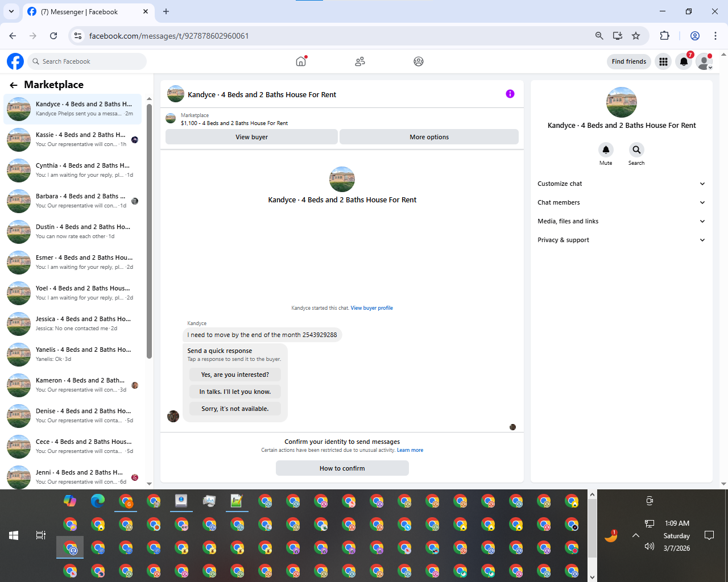Open the Chrome tab search dropdown
Viewport: 728px width, 582px height.
[11, 11]
